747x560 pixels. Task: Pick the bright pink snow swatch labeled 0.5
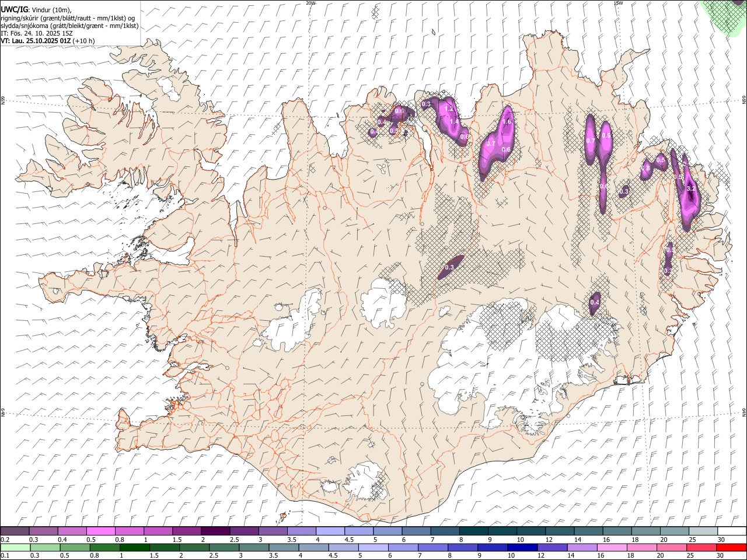pyautogui.click(x=101, y=531)
